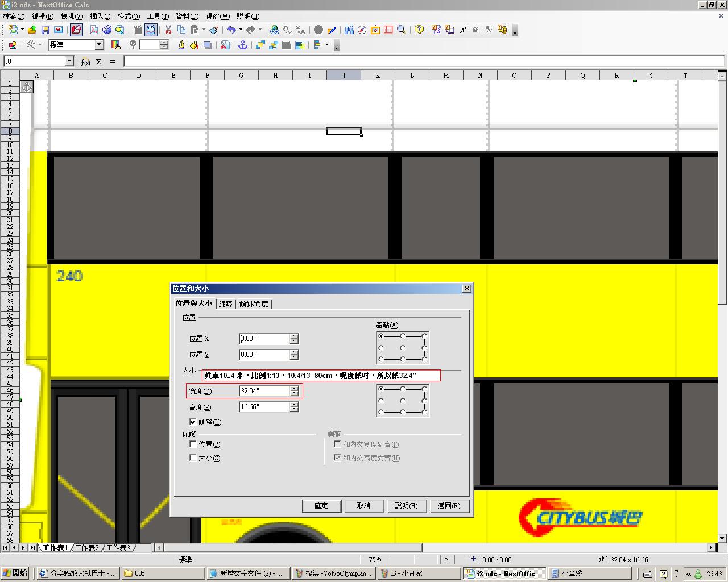The width and height of the screenshot is (728, 582).
Task: Click the 寬度 width input field
Action: click(264, 391)
